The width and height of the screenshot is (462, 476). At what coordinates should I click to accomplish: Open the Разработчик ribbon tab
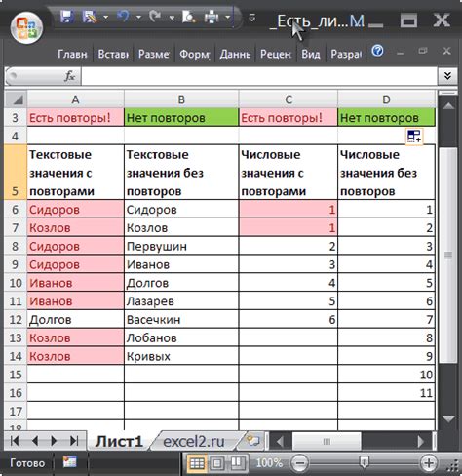(346, 54)
